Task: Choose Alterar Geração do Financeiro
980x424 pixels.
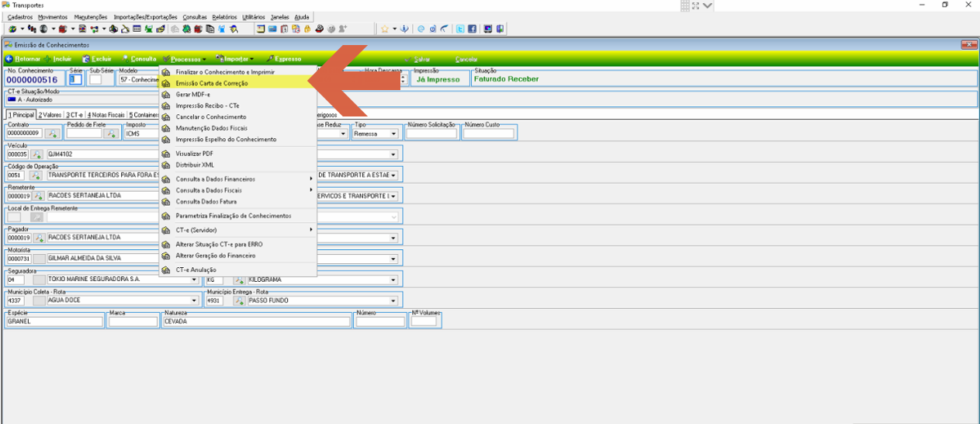Action: [x=237, y=255]
